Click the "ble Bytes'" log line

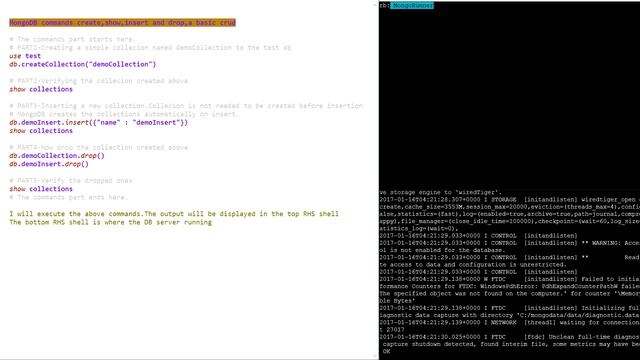point(397,301)
